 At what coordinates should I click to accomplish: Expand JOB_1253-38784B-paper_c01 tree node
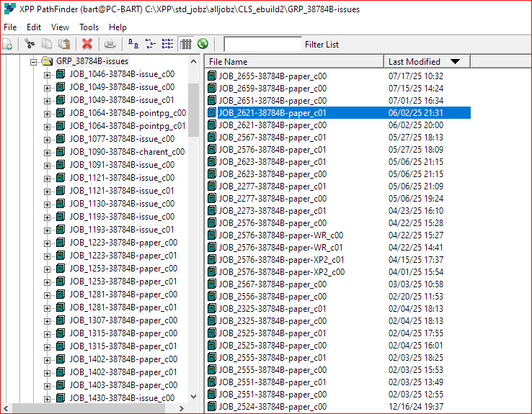(47, 282)
